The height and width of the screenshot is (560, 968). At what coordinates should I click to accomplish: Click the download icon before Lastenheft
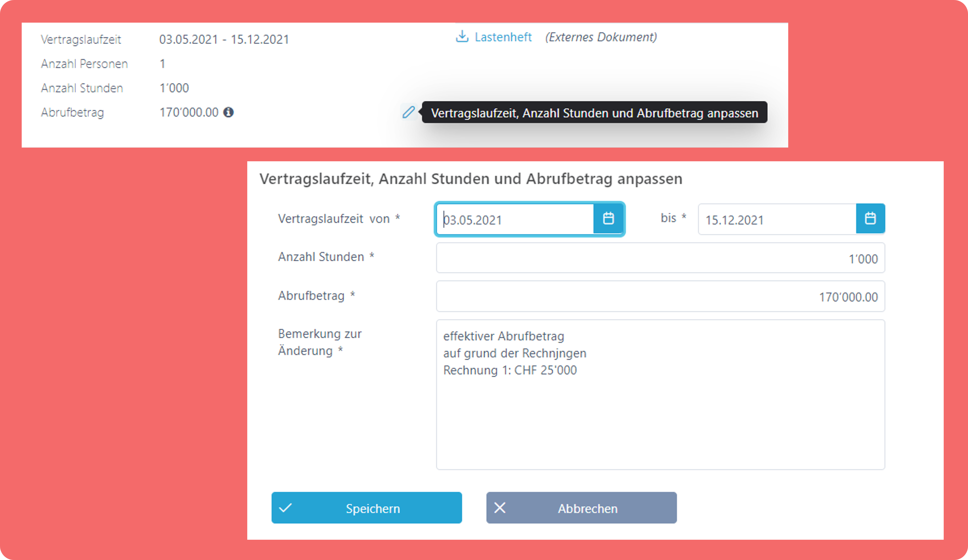tap(462, 37)
